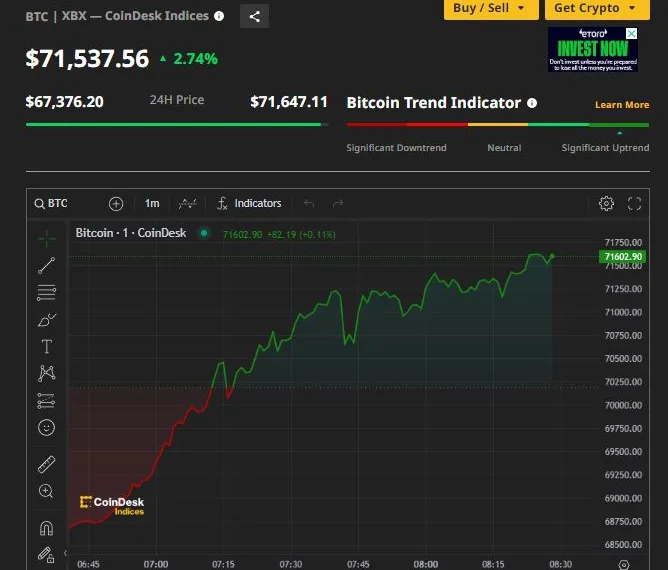This screenshot has width=668, height=570.
Task: Toggle lock all drawing tools
Action: tap(46, 555)
